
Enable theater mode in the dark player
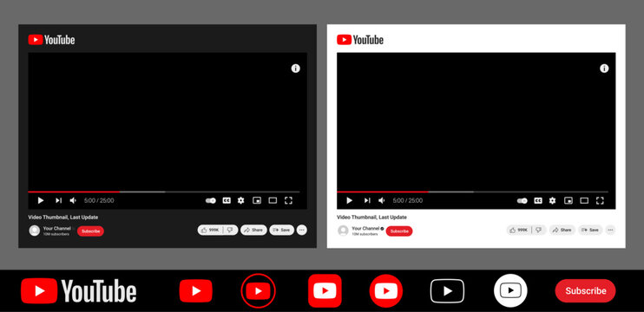(x=273, y=200)
